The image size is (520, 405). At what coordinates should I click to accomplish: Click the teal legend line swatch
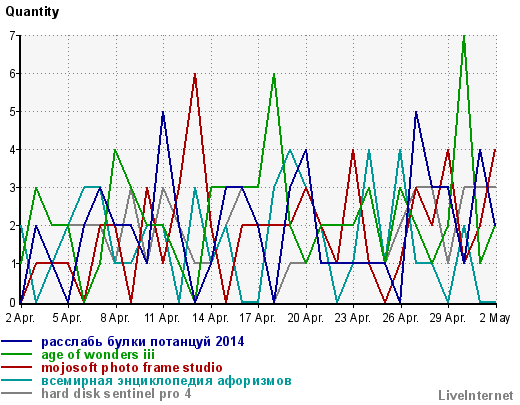pos(17,380)
